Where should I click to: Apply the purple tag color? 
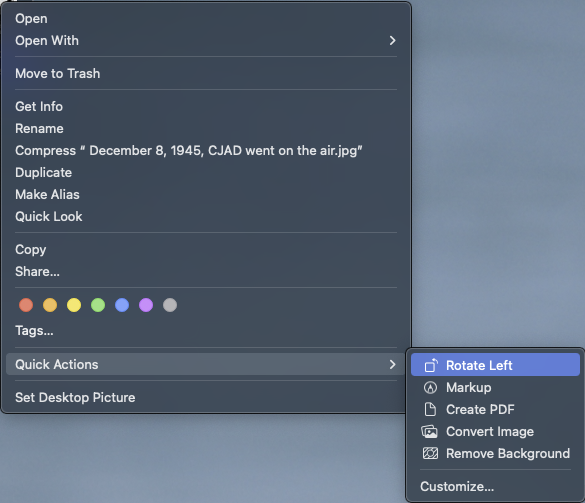click(x=146, y=305)
